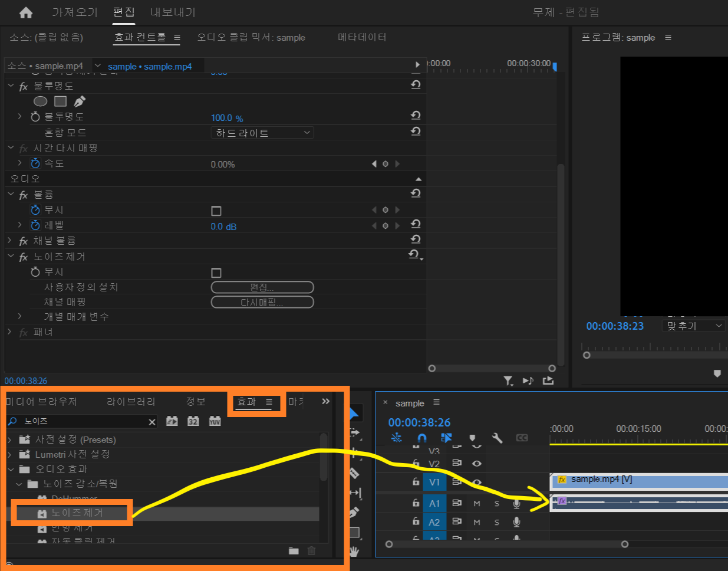Click the YUV effects filter icon
Screen dimensions: 728x571
[215, 421]
